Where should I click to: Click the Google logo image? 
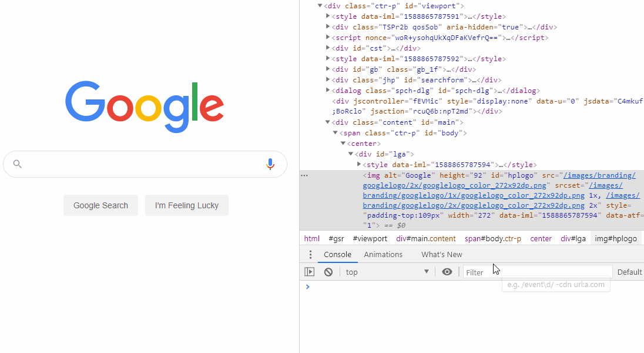145,106
